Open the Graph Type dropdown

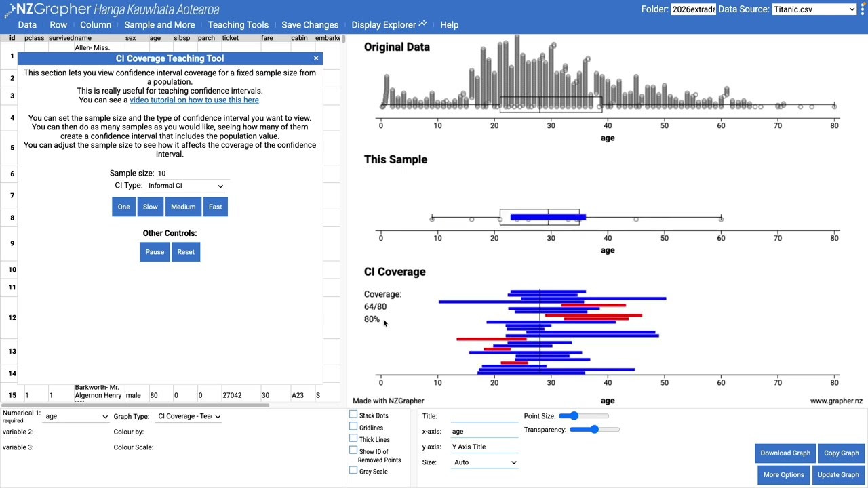click(189, 417)
